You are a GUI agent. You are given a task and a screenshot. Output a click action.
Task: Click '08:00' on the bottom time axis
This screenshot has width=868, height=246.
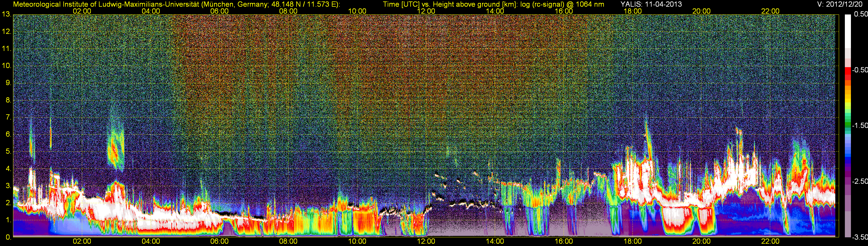(x=288, y=241)
